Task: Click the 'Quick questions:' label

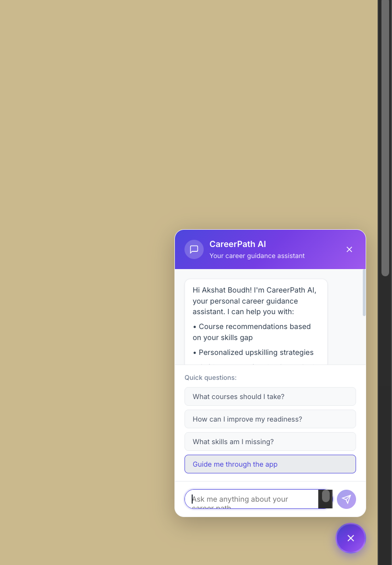Action: tap(210, 377)
